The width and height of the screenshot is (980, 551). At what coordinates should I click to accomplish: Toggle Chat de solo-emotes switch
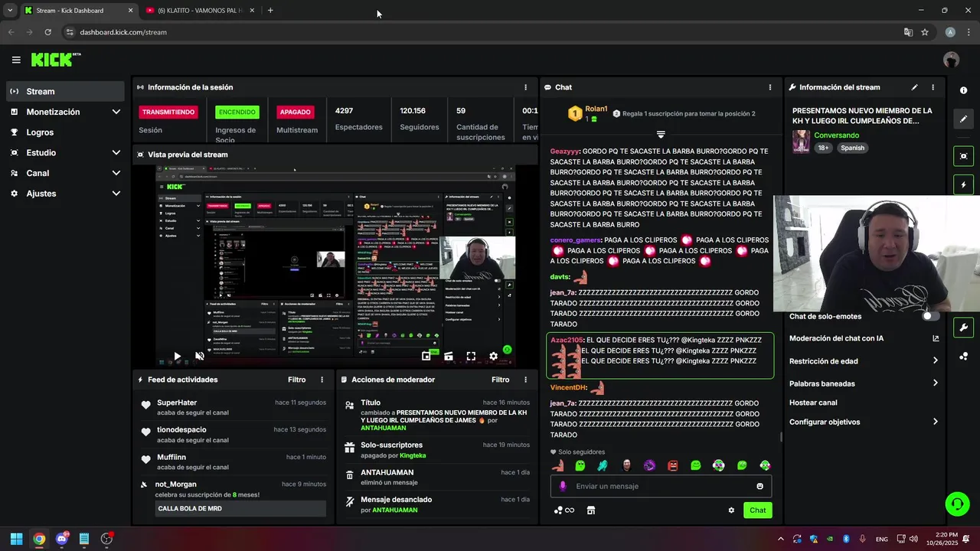pyautogui.click(x=929, y=316)
